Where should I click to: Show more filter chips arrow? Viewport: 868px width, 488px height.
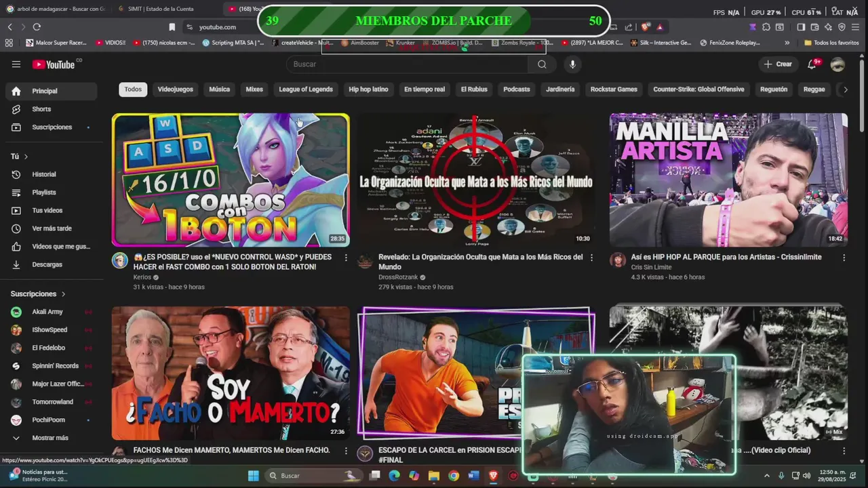pyautogui.click(x=845, y=89)
